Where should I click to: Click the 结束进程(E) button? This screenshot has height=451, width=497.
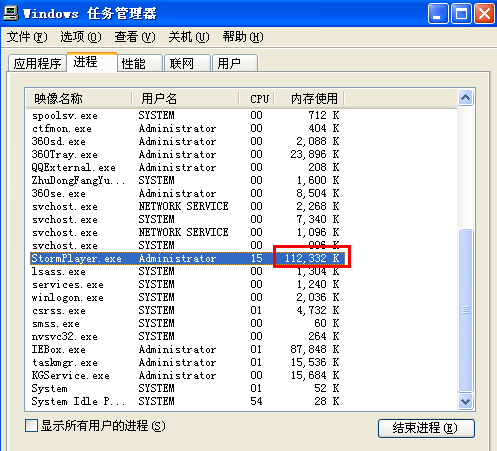coord(426,428)
